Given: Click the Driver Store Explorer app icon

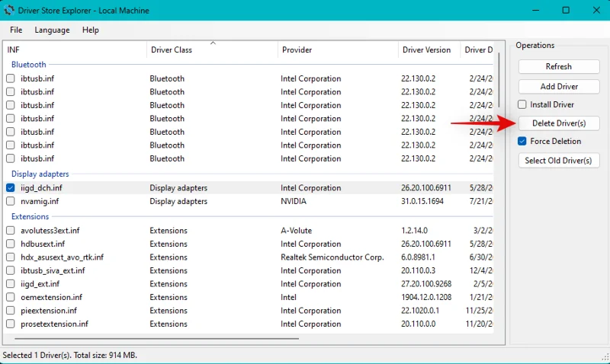Looking at the screenshot, I should (8, 10).
